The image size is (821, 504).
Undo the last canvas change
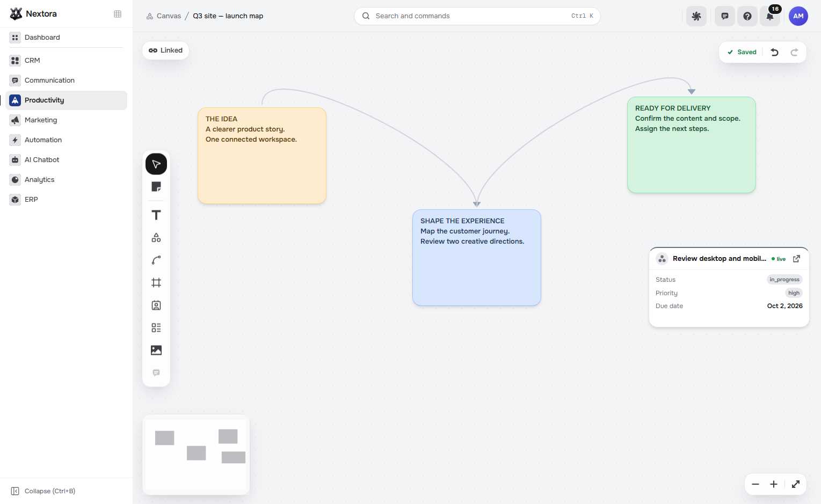(x=774, y=52)
